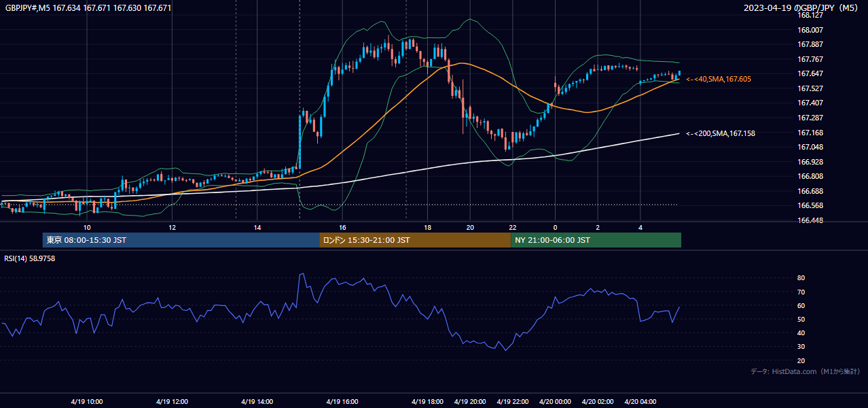
Task: Click the bottom date label 4/20 00:00
Action: point(555,402)
